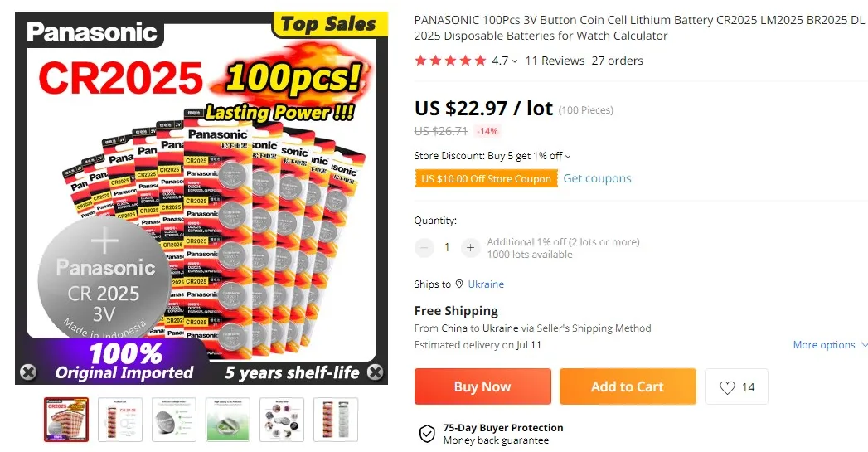
Task: Expand More options for shipping
Action: [830, 344]
